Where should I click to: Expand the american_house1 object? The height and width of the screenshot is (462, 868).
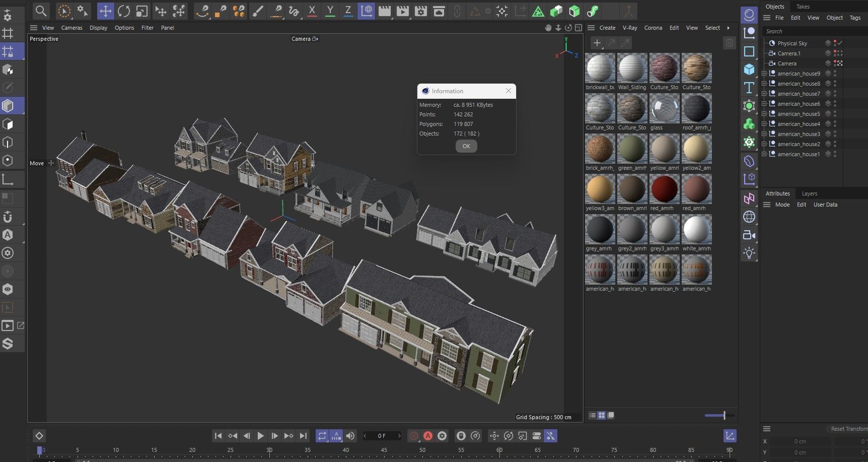point(764,154)
